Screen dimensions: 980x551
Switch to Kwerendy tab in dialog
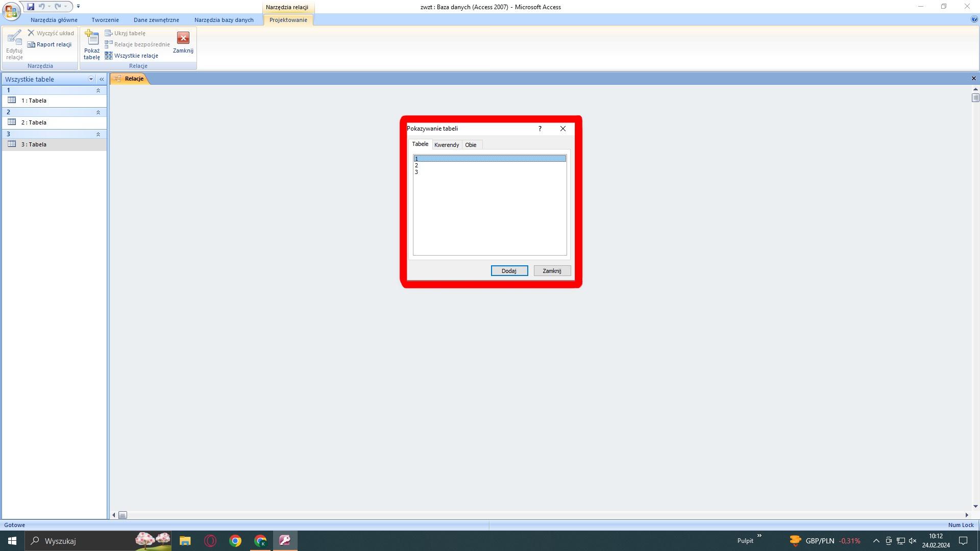pyautogui.click(x=447, y=145)
